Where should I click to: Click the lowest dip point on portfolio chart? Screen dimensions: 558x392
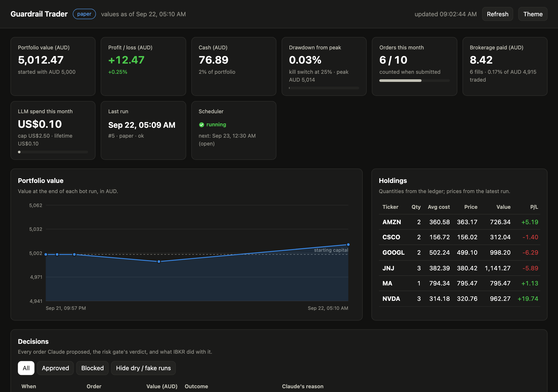pyautogui.click(x=159, y=262)
